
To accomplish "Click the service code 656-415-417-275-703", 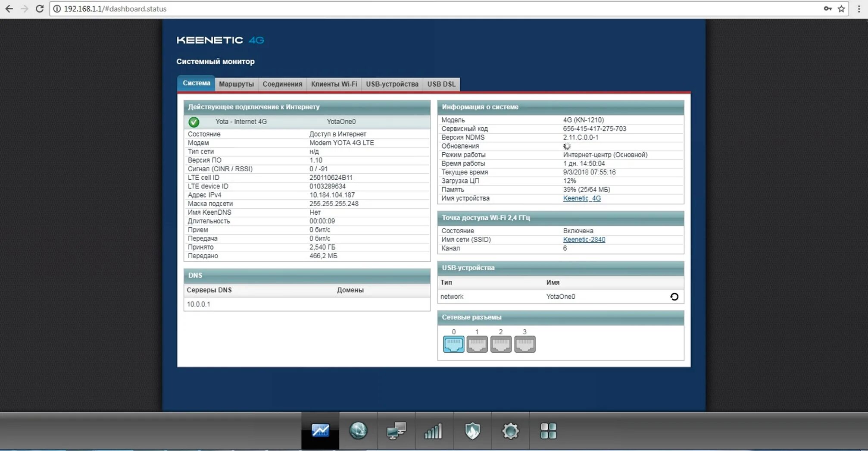I will click(594, 129).
